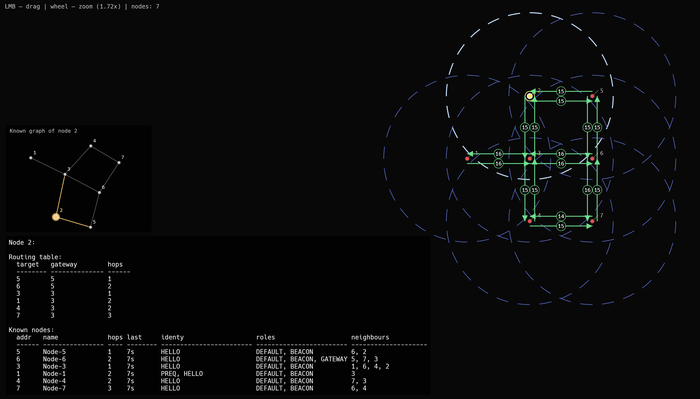Click the 'nodes: 7' status text
This screenshot has width=700, height=399.
click(145, 7)
